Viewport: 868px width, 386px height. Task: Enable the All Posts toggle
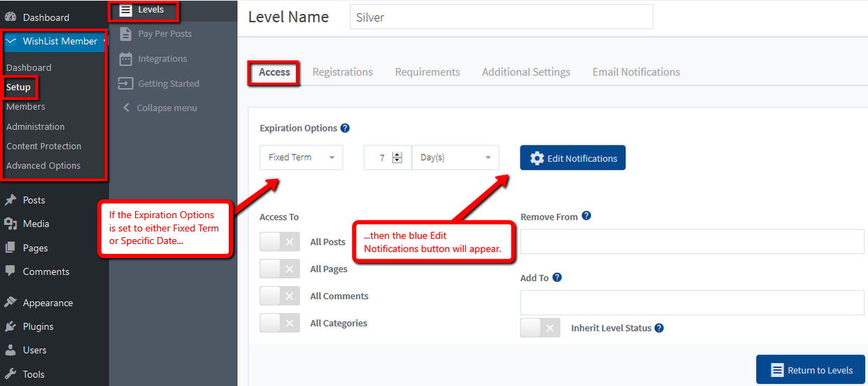(280, 242)
